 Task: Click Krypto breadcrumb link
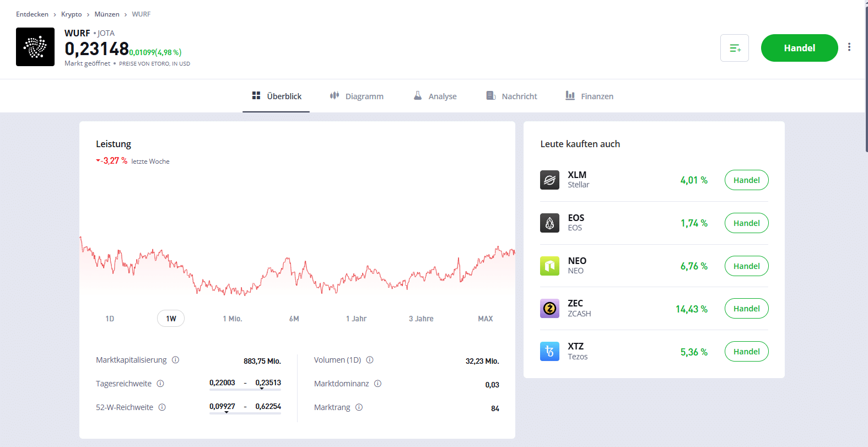pyautogui.click(x=71, y=14)
